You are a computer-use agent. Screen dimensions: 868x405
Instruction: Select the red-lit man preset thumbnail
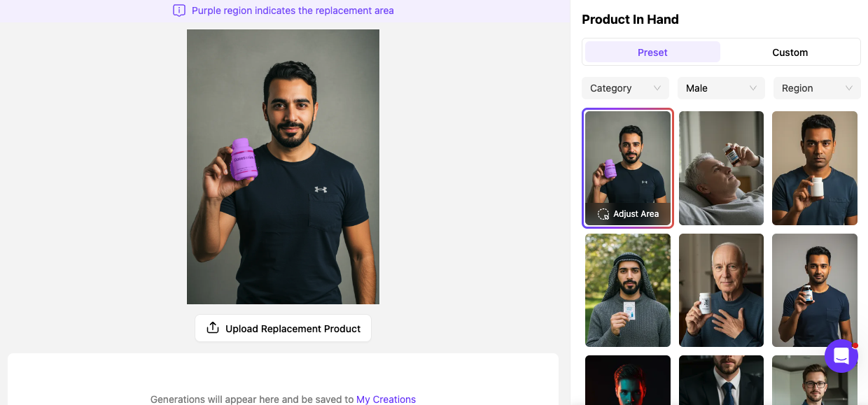pyautogui.click(x=628, y=381)
